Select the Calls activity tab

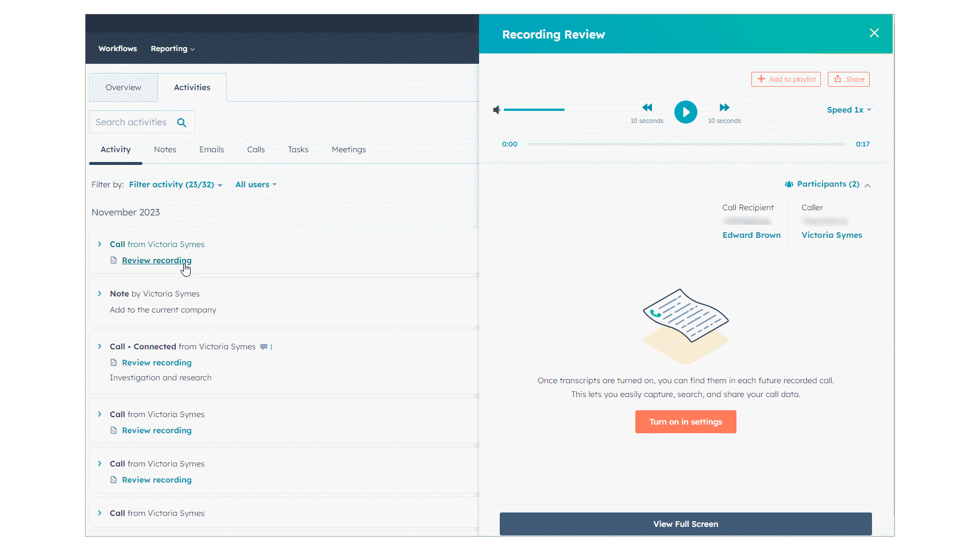coord(256,149)
